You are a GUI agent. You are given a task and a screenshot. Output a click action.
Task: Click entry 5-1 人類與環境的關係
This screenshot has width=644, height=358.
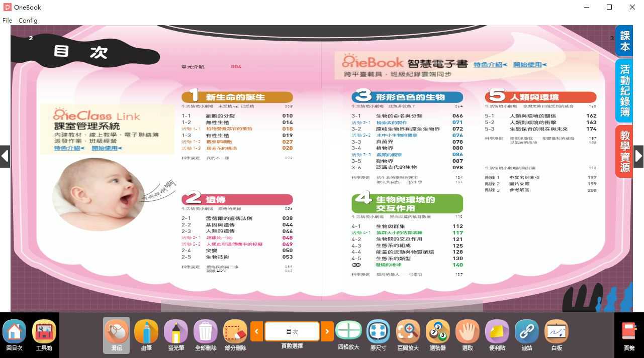pyautogui.click(x=541, y=116)
